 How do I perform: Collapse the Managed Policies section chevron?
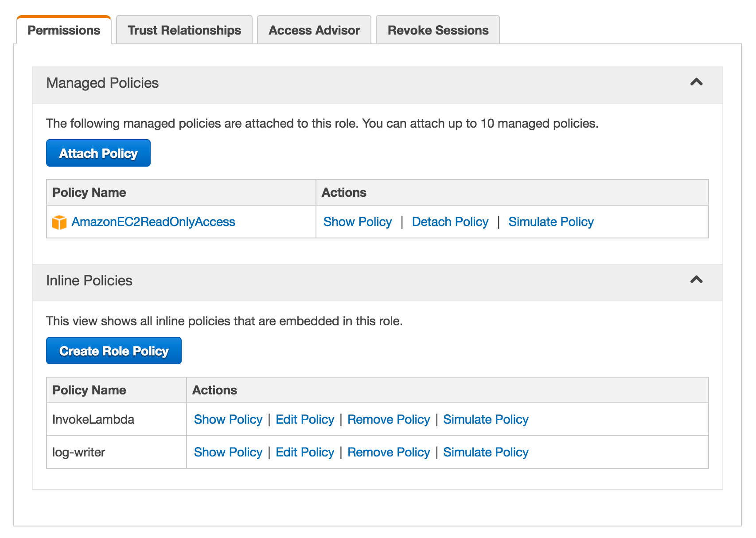tap(696, 82)
